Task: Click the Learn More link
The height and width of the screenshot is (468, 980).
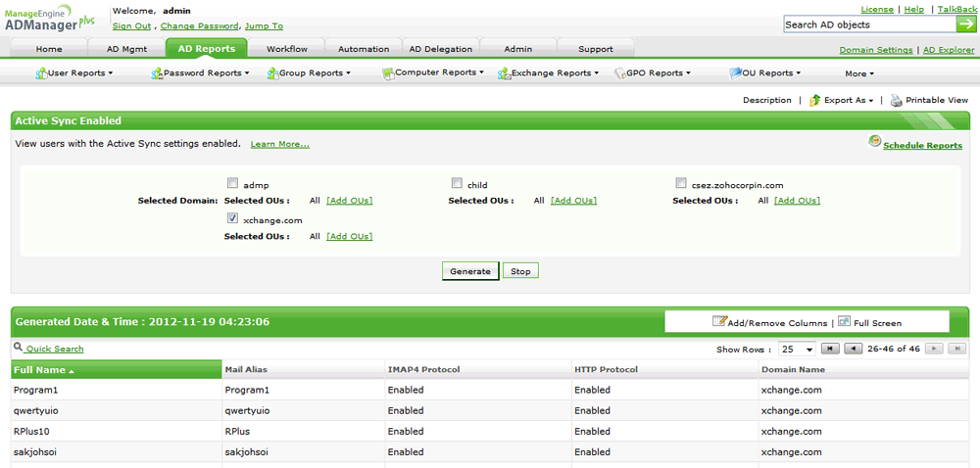Action: pos(280,144)
